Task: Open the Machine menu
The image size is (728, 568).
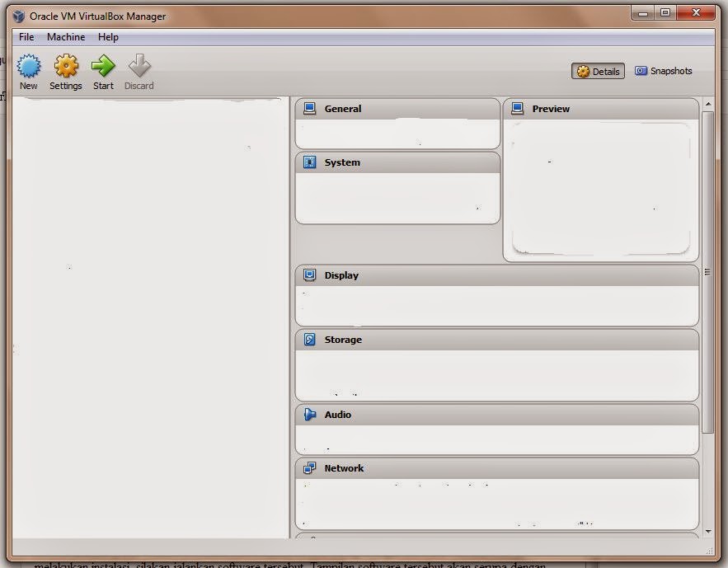Action: pos(66,36)
